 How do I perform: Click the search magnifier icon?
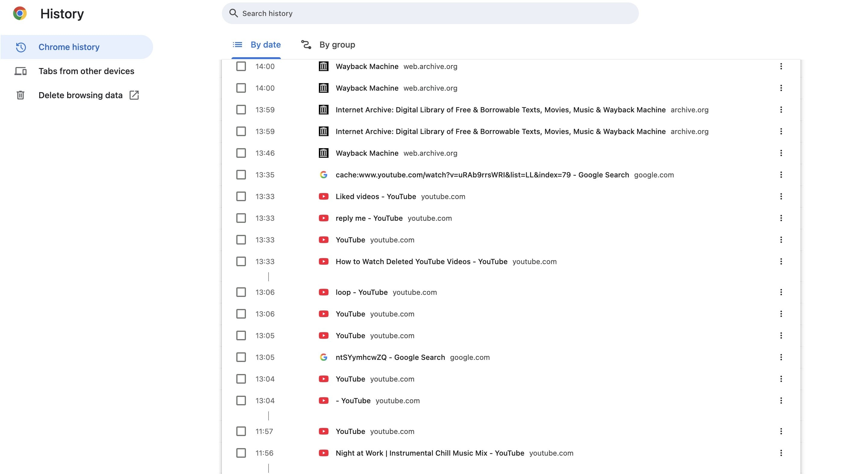(x=234, y=13)
